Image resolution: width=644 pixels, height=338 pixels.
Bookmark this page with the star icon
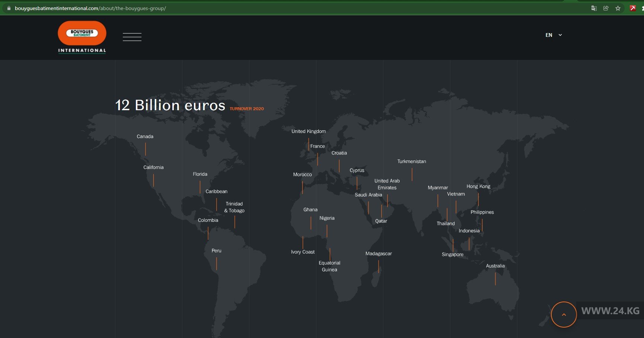618,8
